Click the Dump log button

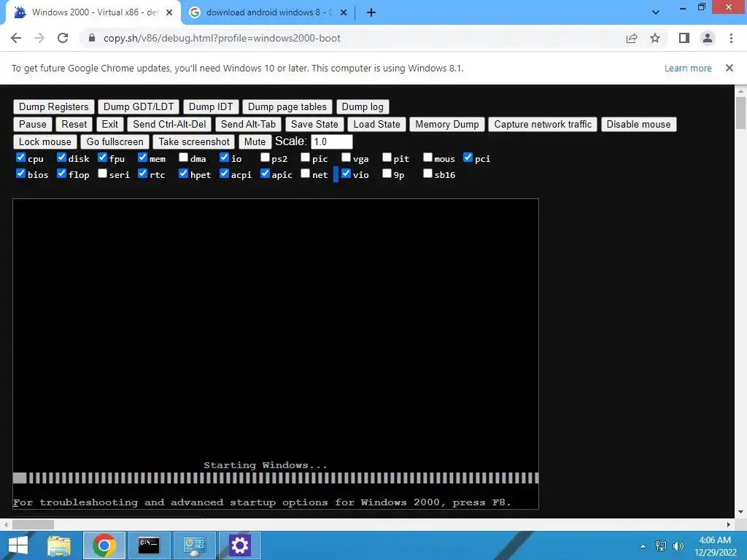[x=363, y=106]
